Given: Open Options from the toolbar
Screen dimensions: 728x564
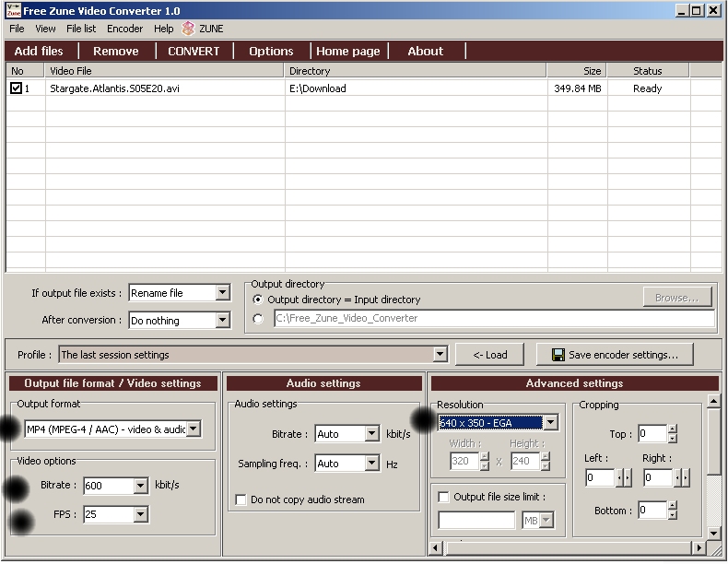Looking at the screenshot, I should [271, 51].
